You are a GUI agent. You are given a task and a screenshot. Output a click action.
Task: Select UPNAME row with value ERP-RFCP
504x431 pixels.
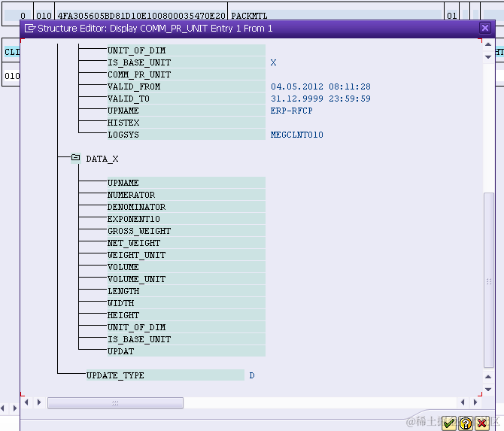tap(187, 111)
